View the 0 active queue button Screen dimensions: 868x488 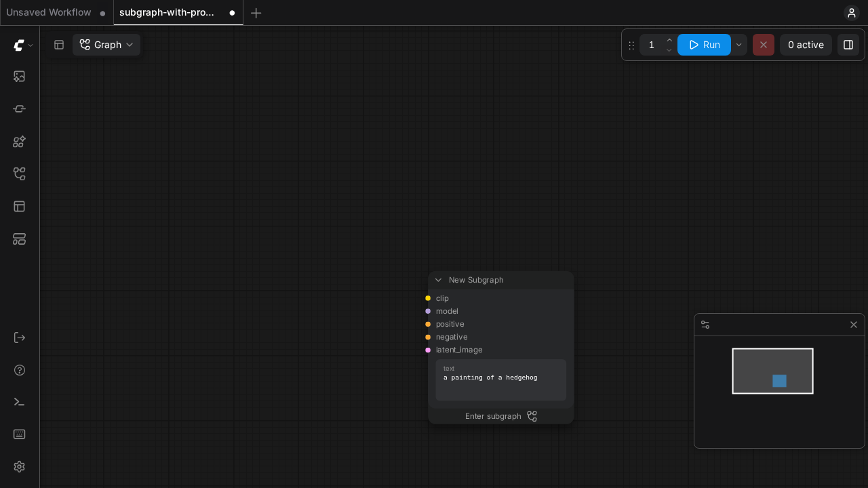coord(806,45)
